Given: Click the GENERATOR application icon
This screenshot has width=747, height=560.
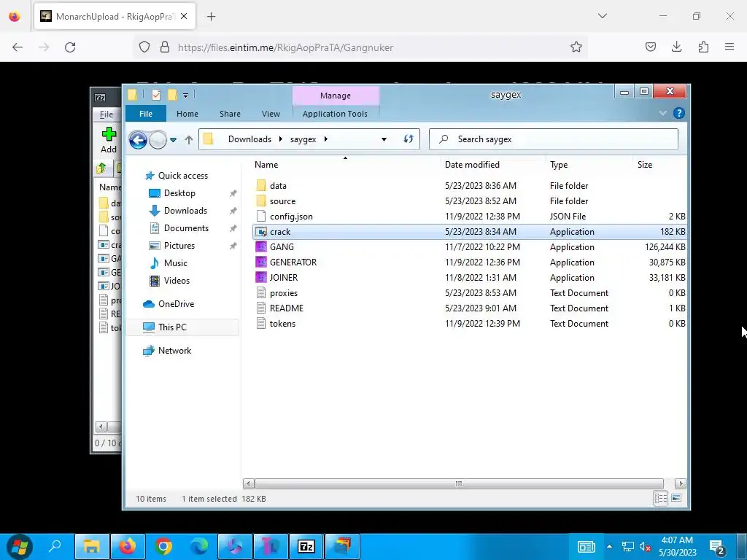Looking at the screenshot, I should click(x=261, y=262).
